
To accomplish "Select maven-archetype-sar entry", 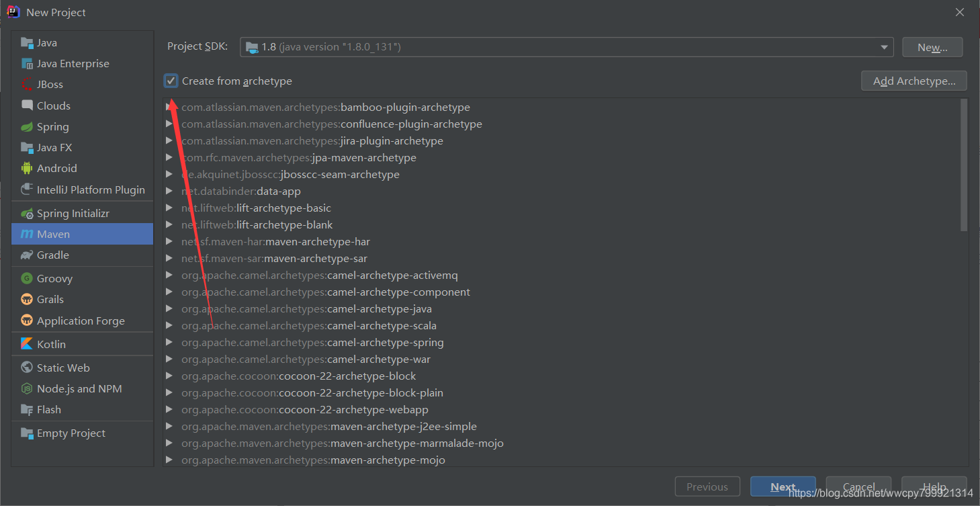I will click(x=274, y=259).
